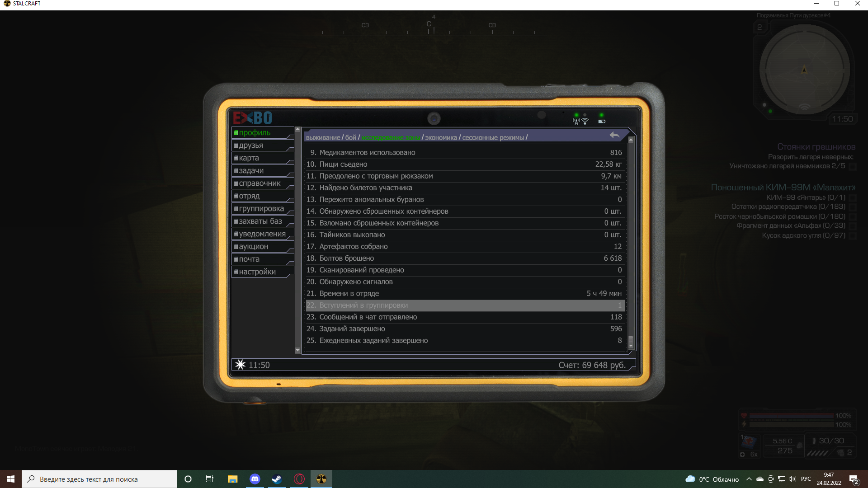
Task: Select row Времени в отряде
Action: [x=465, y=294]
